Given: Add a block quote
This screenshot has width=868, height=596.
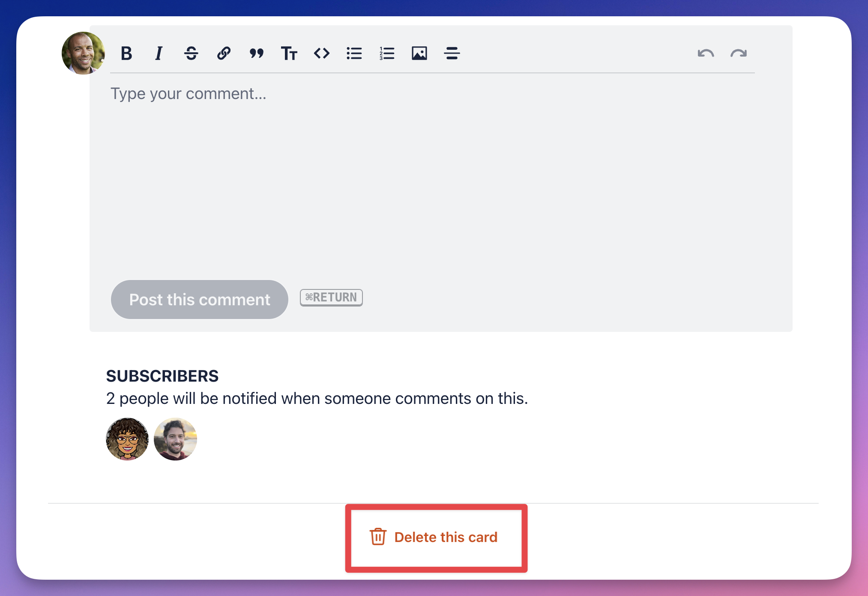Looking at the screenshot, I should pos(256,54).
